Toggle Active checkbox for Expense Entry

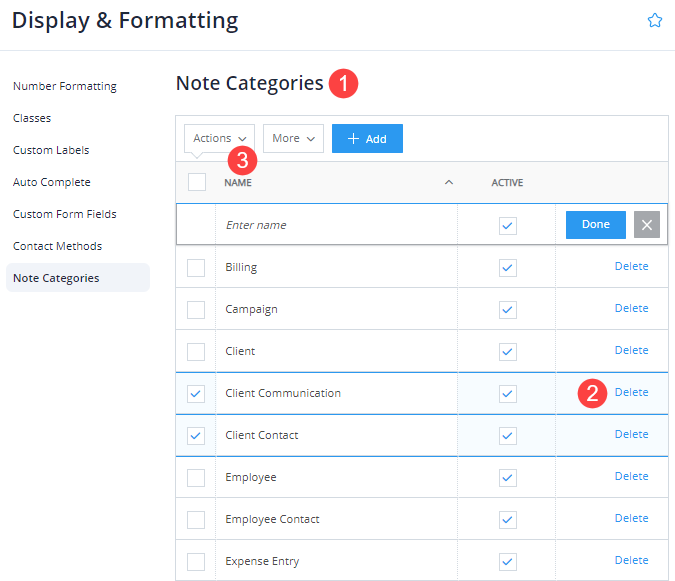pos(508,562)
